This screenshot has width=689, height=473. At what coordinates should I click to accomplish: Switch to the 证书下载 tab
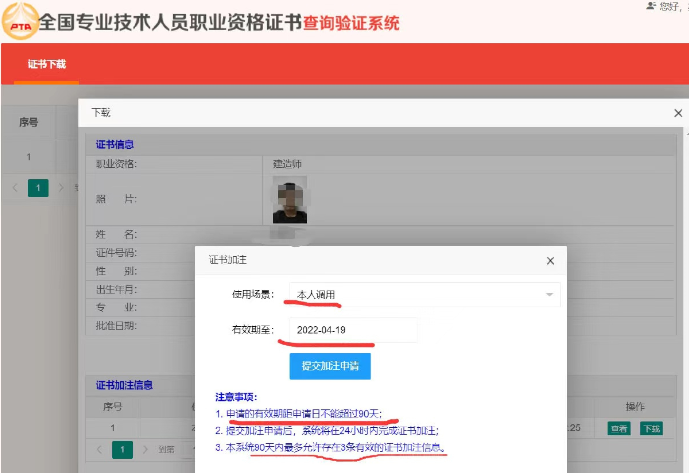46,64
